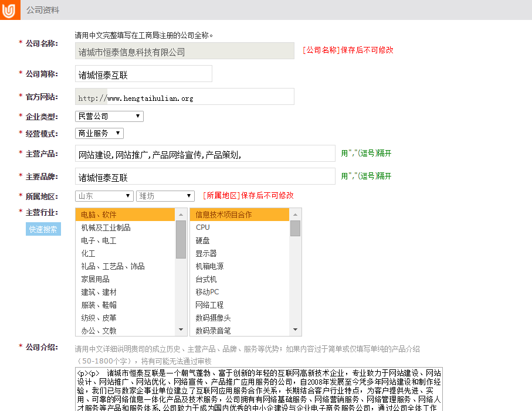Expand the 经营模式 dropdown showing 商业服务
Viewport: 532px width, 411px height.
pyautogui.click(x=99, y=133)
